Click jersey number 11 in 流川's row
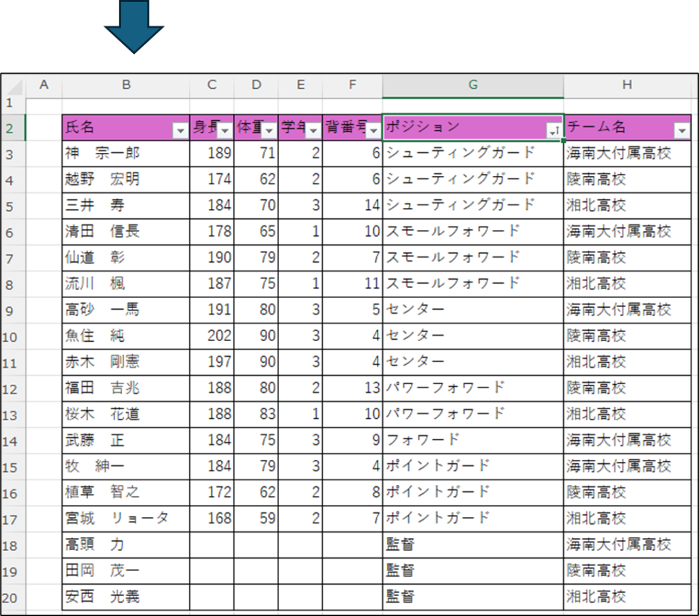699x616 pixels. tap(353, 284)
